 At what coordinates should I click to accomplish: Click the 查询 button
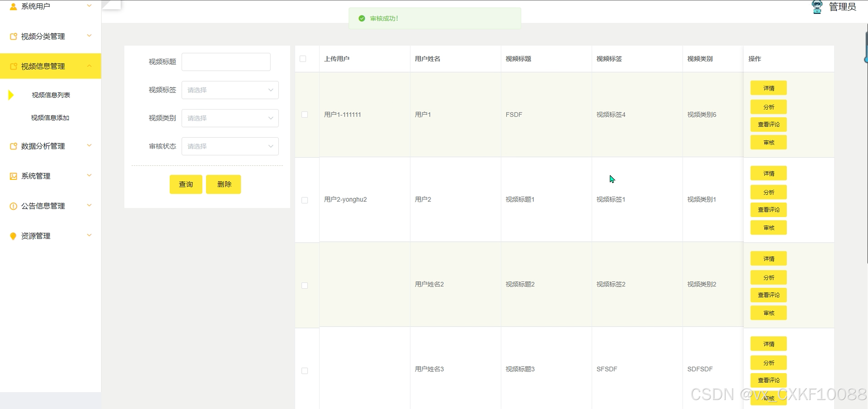click(186, 184)
